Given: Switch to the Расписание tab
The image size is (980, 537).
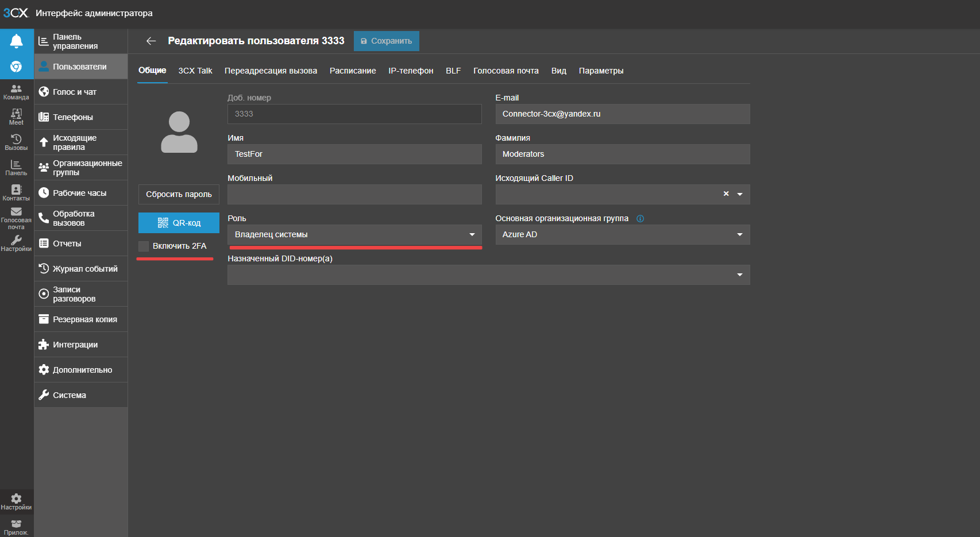Looking at the screenshot, I should tap(353, 71).
